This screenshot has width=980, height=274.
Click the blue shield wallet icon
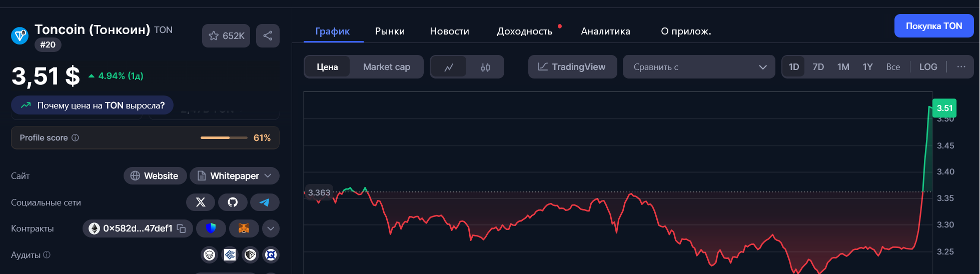coord(211,228)
